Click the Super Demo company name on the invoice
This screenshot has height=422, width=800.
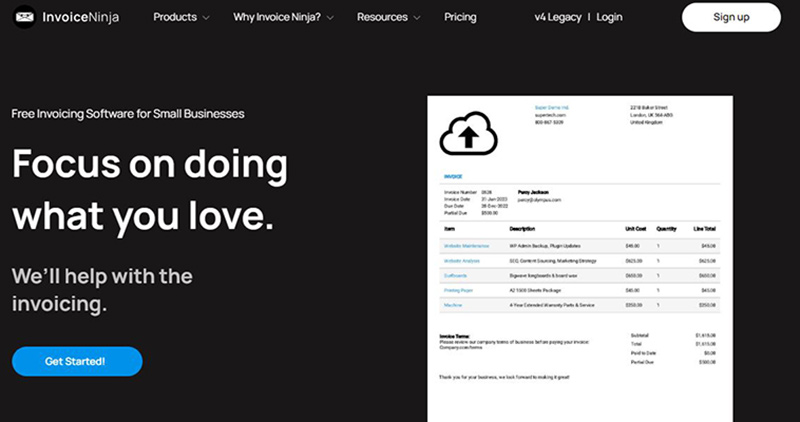pyautogui.click(x=551, y=107)
